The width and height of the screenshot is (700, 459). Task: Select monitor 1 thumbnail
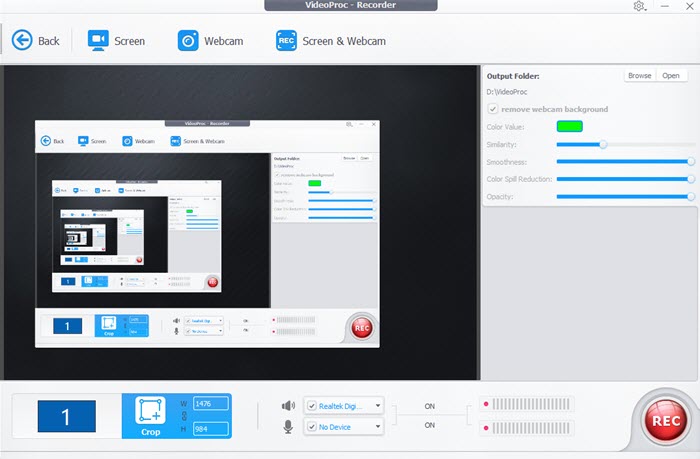67,416
